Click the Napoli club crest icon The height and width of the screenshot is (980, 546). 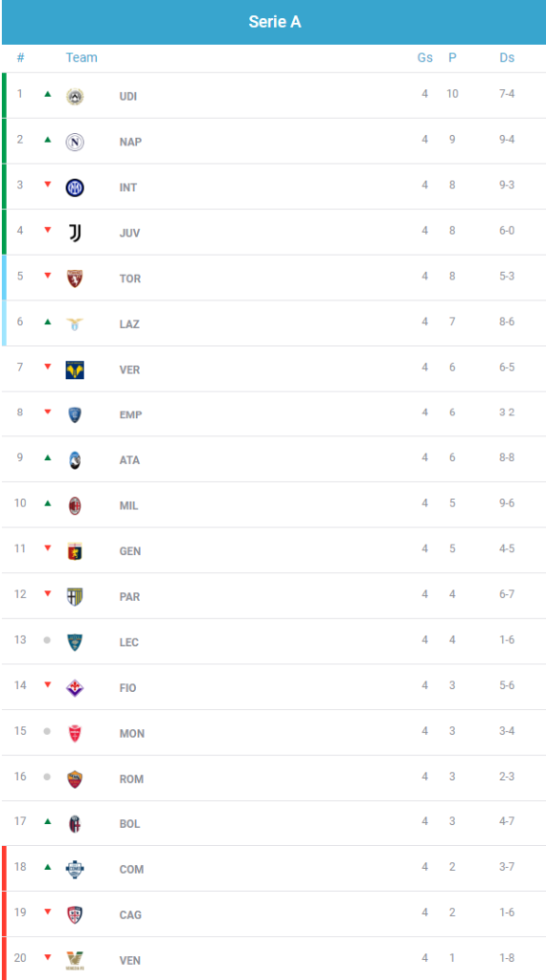tap(75, 142)
